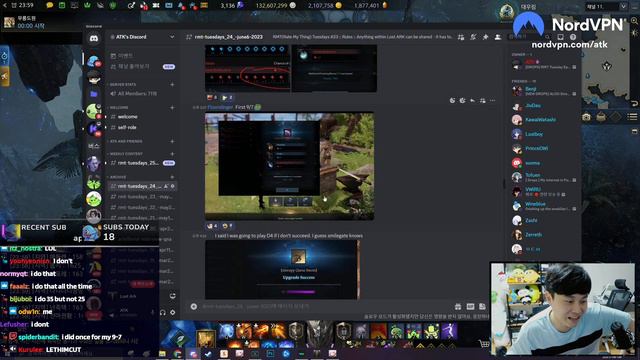Collapse SERVER STATS category

123,84
